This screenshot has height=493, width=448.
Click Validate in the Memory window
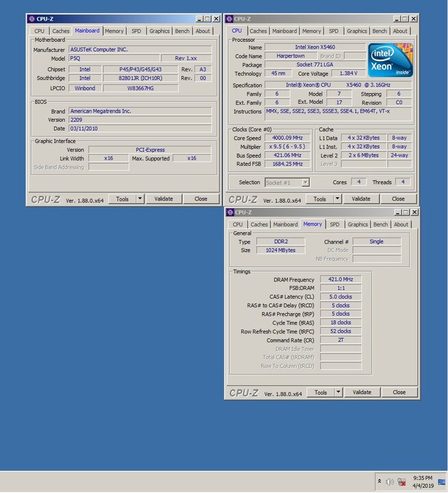[x=362, y=392]
